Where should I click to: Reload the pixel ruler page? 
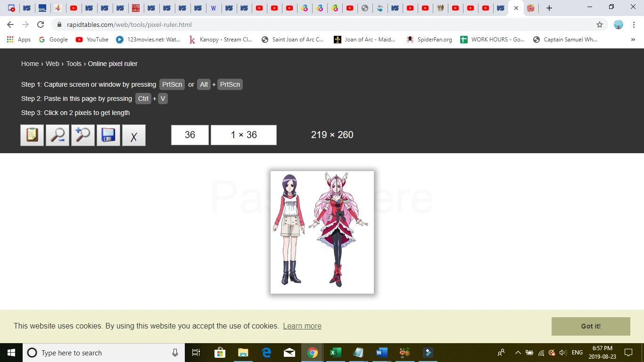[x=41, y=25]
